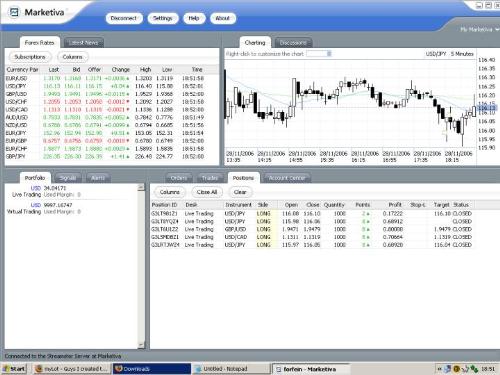Open the chart selector dropdown box
The image size is (500, 375).
[319, 54]
